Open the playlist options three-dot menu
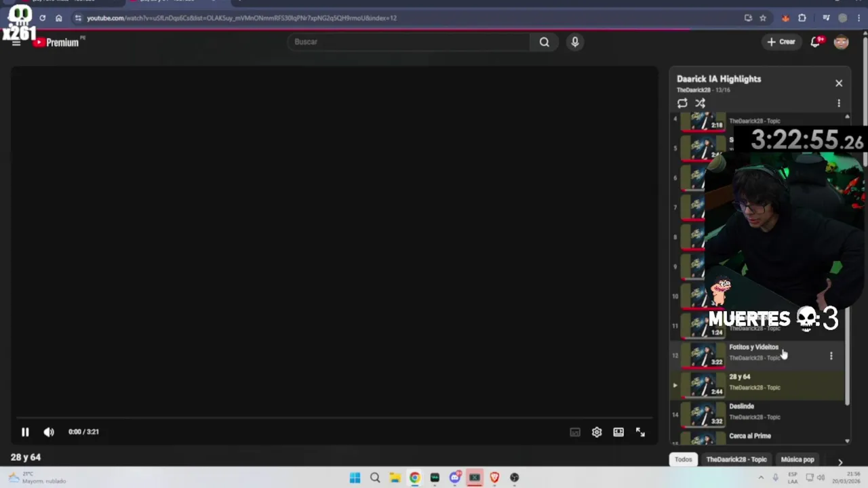The width and height of the screenshot is (868, 488). click(839, 103)
